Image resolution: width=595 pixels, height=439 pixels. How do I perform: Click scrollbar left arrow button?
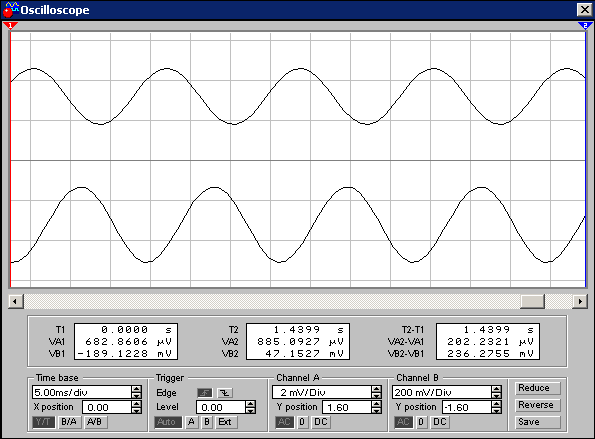[x=15, y=302]
